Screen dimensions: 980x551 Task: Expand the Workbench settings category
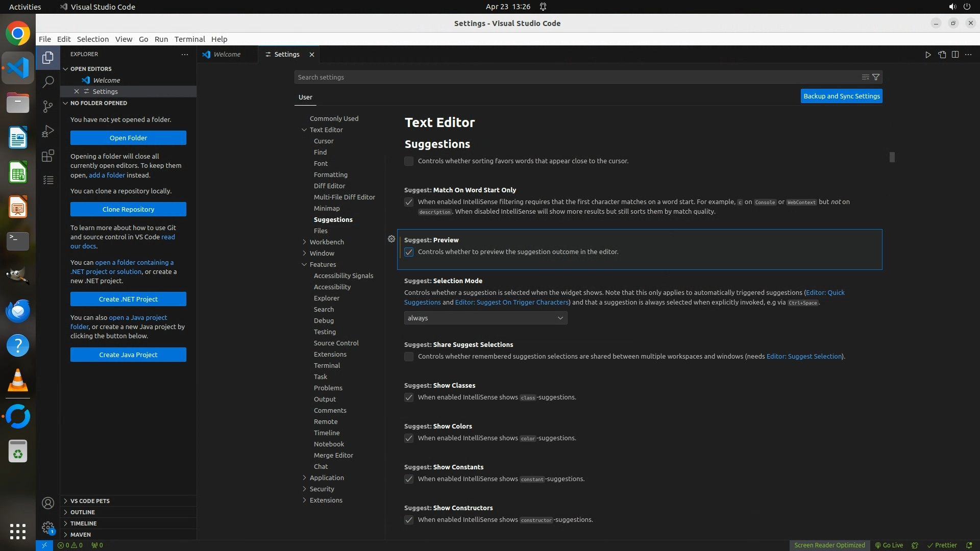click(x=326, y=242)
